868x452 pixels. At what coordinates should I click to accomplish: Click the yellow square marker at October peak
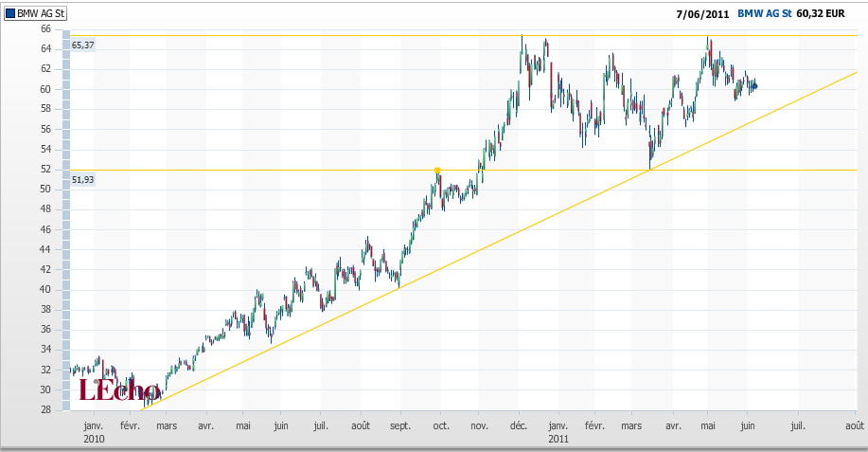click(x=437, y=171)
